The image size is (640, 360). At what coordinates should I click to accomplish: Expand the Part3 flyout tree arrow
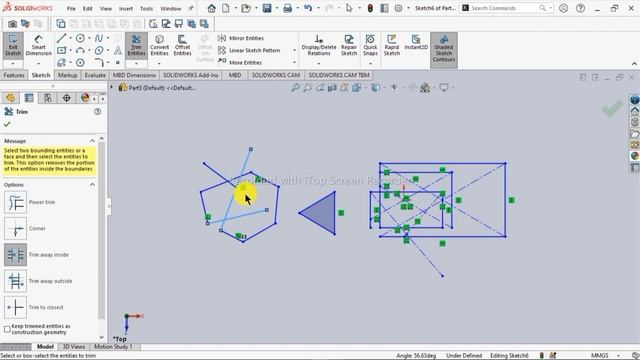tap(111, 87)
